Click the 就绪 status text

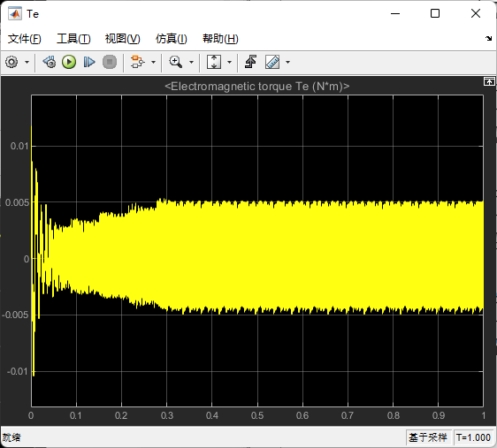(x=11, y=437)
